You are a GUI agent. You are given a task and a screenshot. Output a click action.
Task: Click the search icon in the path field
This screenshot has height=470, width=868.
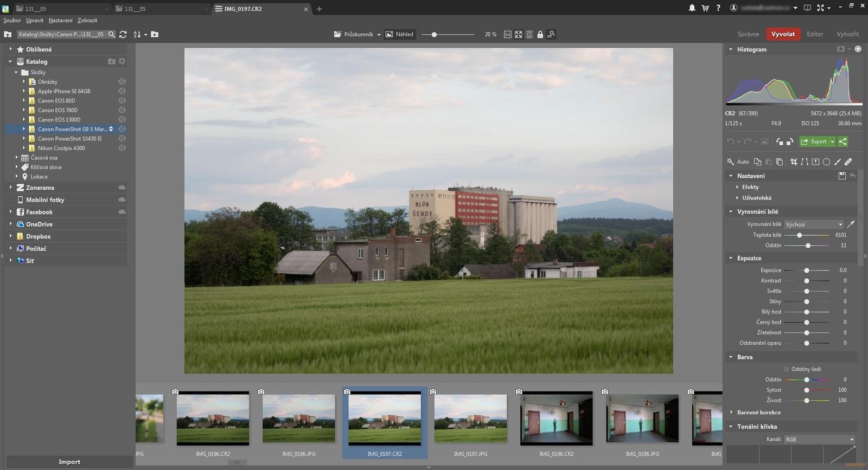tap(111, 34)
